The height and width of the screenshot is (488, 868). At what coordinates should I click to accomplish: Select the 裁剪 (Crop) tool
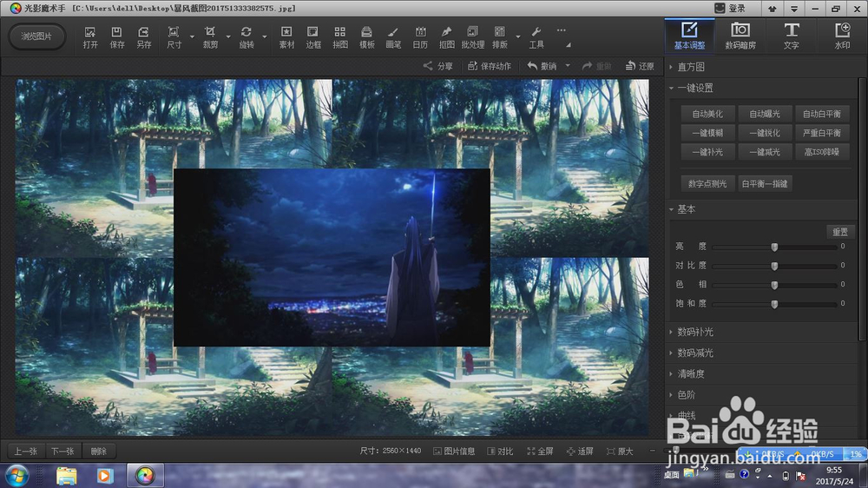210,37
